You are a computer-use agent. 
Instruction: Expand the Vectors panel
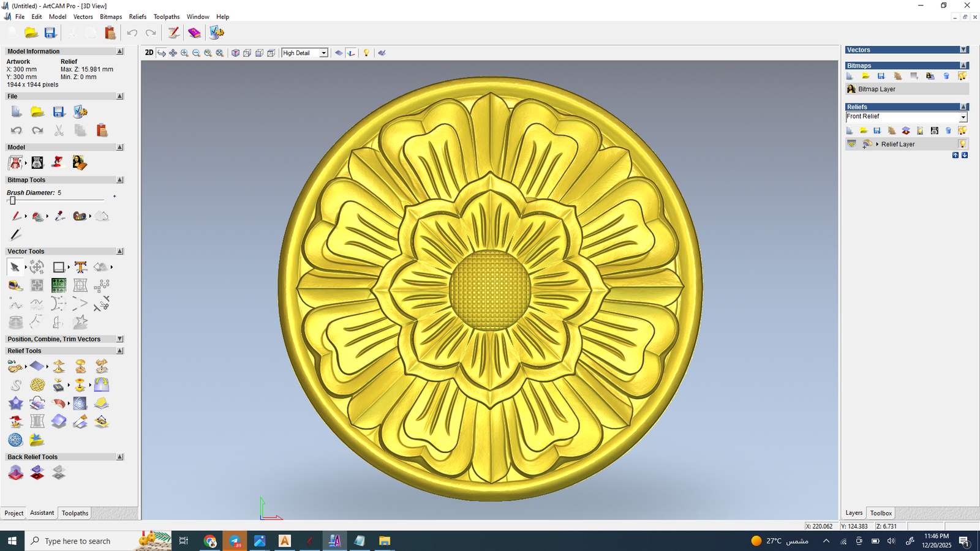(x=963, y=50)
